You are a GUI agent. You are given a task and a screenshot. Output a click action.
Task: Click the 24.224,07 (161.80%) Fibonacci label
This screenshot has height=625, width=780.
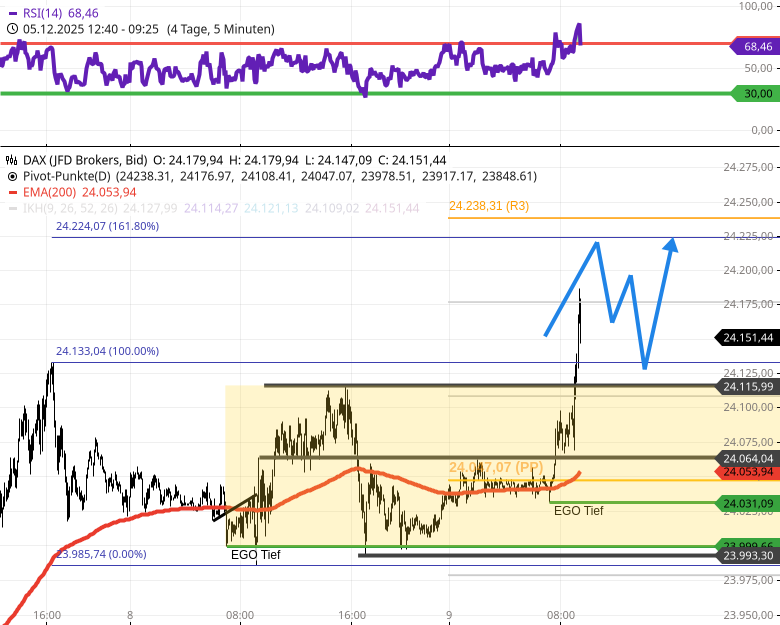coord(107,226)
